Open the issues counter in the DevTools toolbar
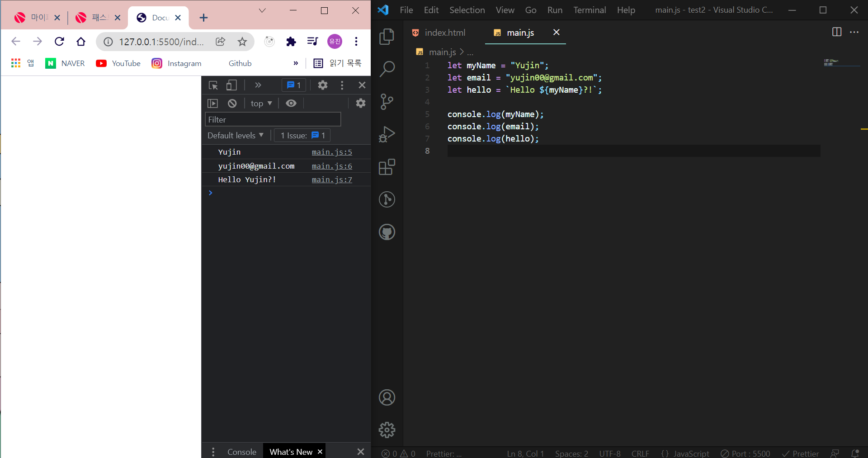 coord(294,85)
